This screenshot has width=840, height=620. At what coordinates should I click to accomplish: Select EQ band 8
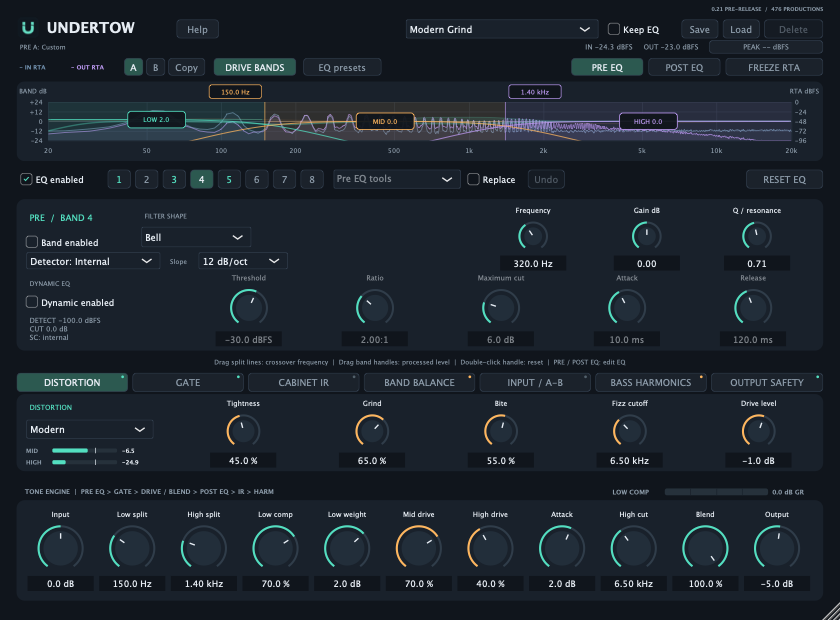pyautogui.click(x=312, y=180)
